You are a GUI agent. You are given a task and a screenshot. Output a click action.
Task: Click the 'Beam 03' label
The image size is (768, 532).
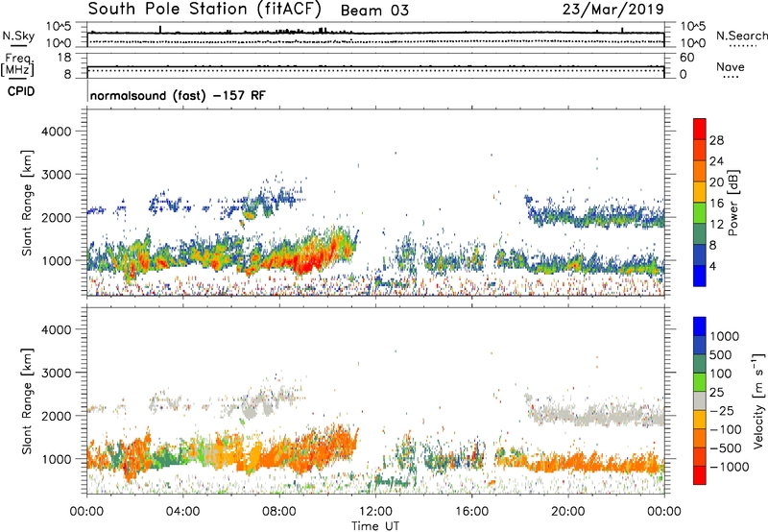pos(374,11)
